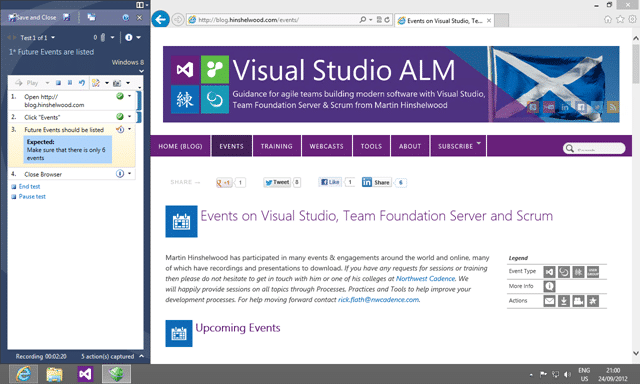Expand the attachments dropdown arrow

click(112, 38)
